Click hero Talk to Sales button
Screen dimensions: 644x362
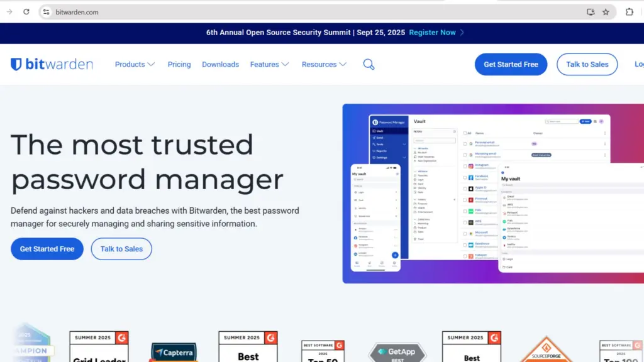coord(121,249)
